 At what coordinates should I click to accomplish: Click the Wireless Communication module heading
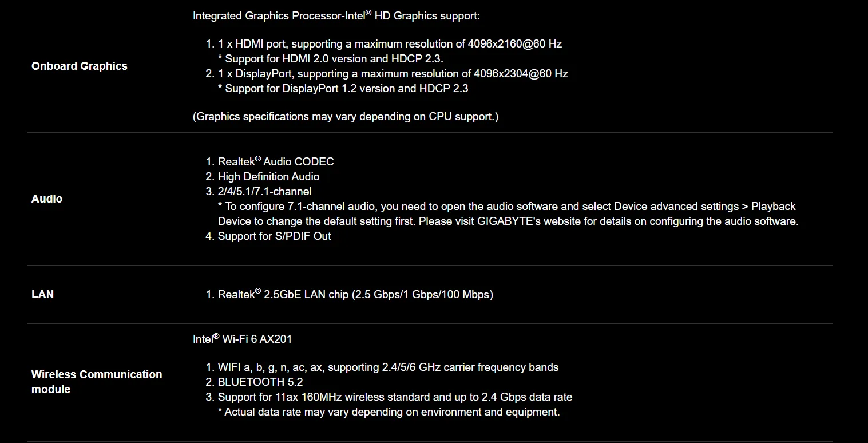pos(97,382)
